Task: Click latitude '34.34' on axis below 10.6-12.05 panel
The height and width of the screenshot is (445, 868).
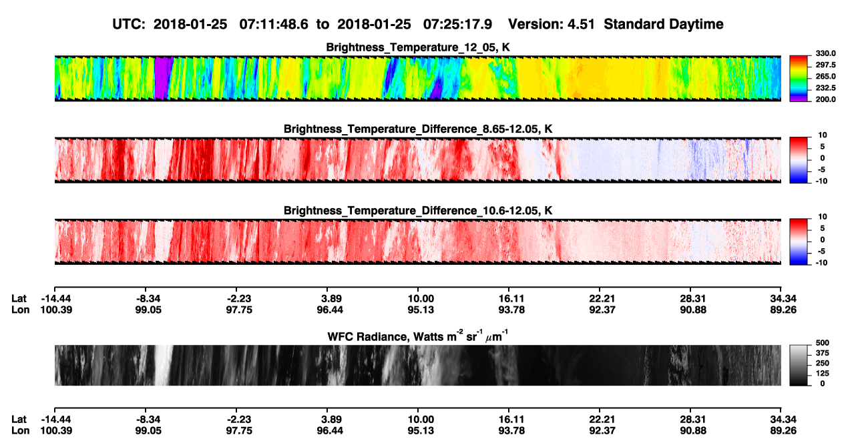Action: (781, 298)
